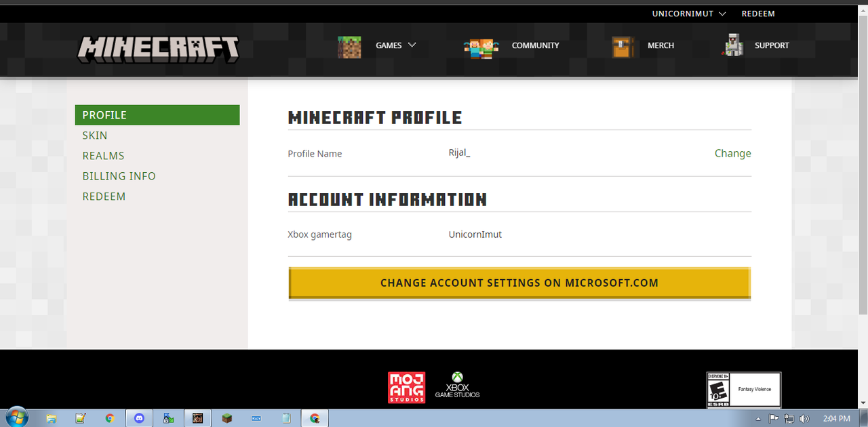Open the Skin sidebar section
The image size is (868, 427).
[95, 136]
